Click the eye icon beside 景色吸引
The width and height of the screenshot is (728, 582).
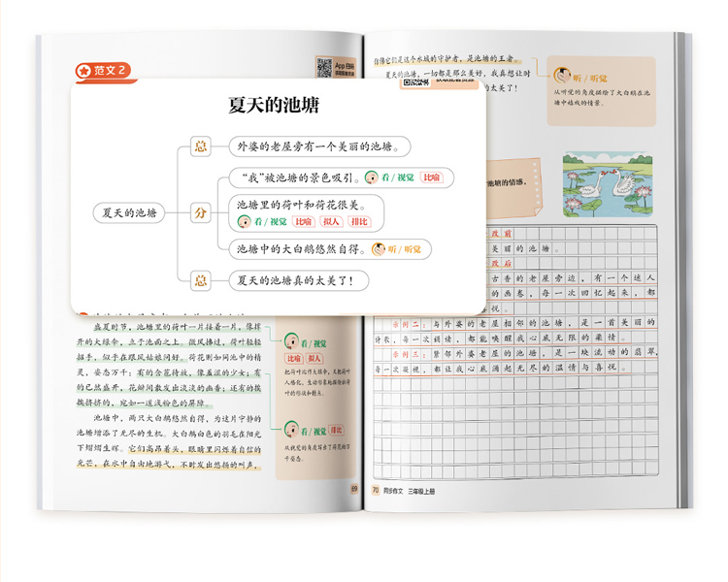372,178
